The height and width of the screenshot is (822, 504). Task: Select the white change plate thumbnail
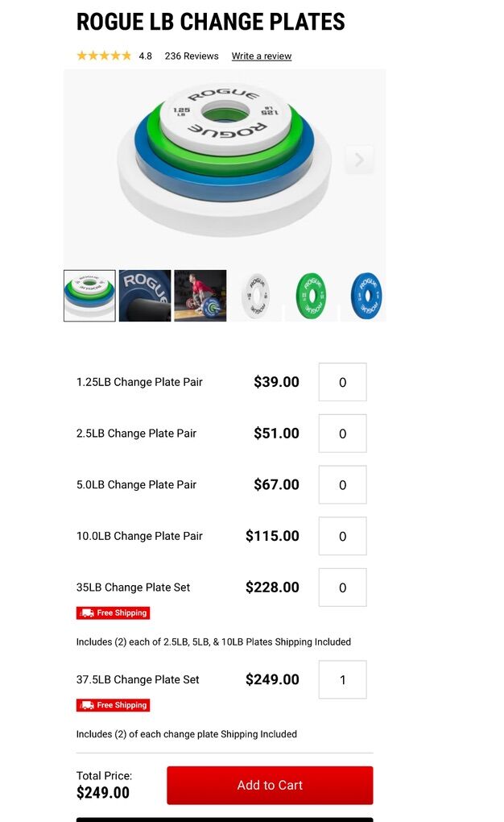(256, 296)
